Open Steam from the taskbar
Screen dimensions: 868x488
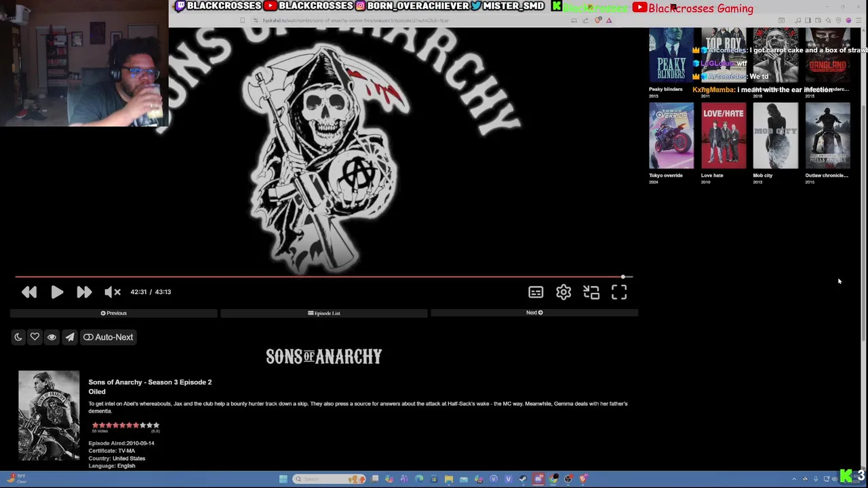523,479
